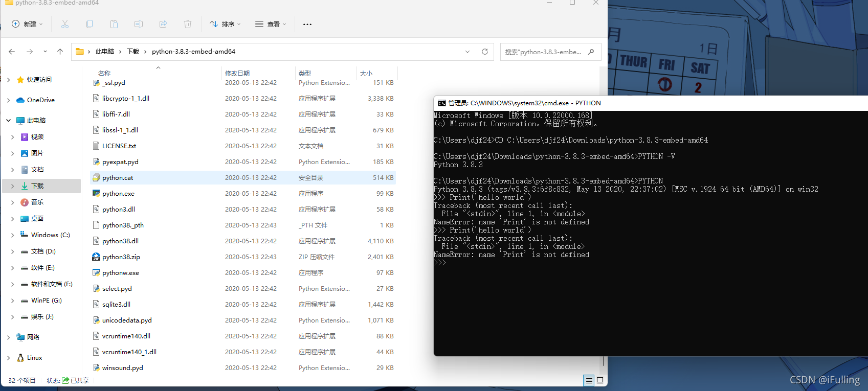Sort by 大小 column header

366,73
